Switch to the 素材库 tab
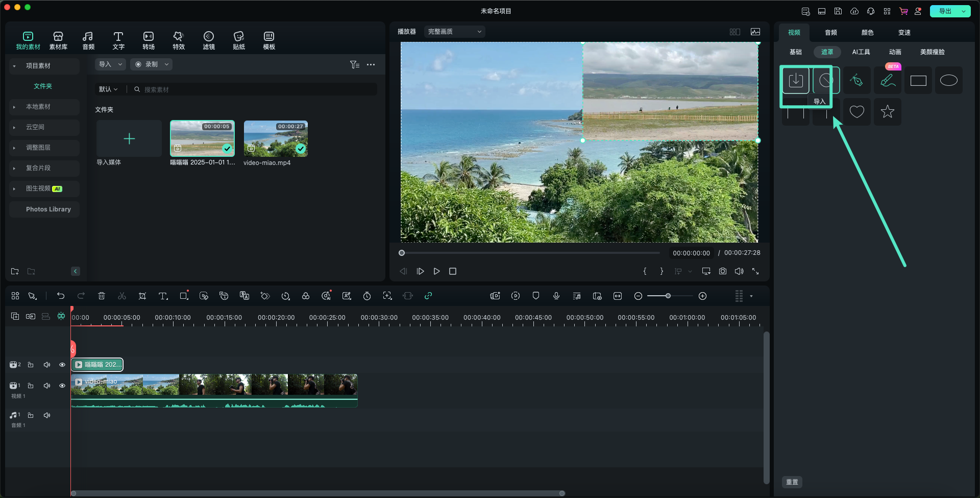The height and width of the screenshot is (498, 980). [58, 40]
